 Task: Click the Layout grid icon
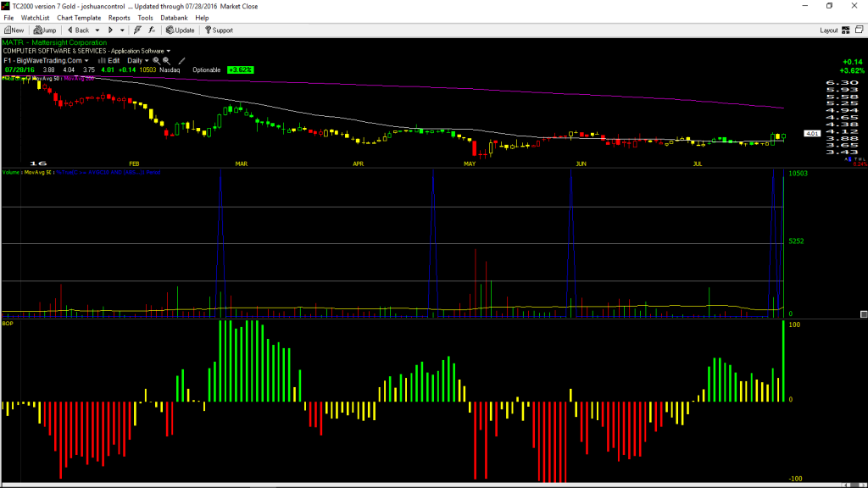846,30
